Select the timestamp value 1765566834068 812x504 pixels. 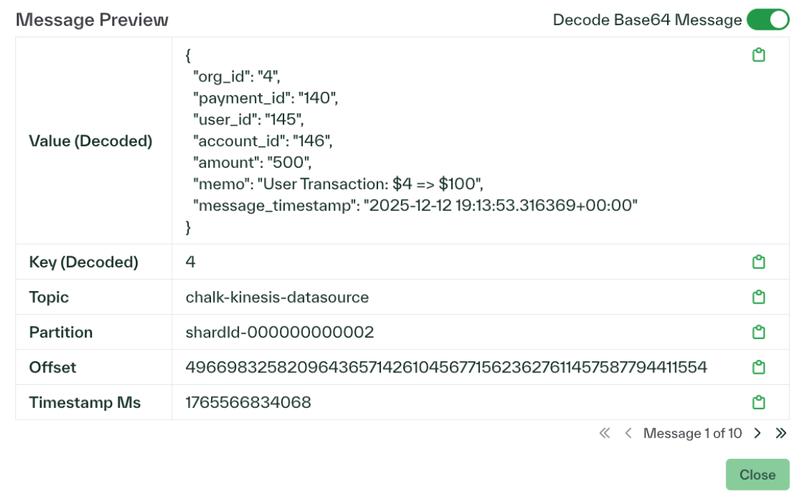(248, 402)
